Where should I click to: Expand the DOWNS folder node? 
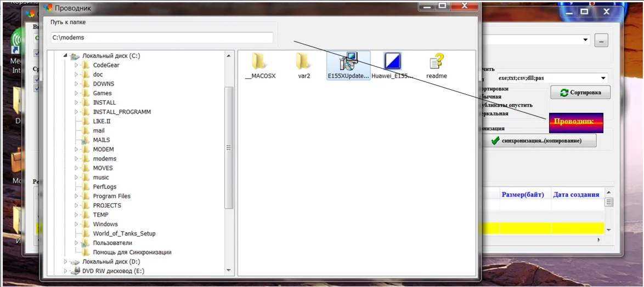(x=76, y=84)
